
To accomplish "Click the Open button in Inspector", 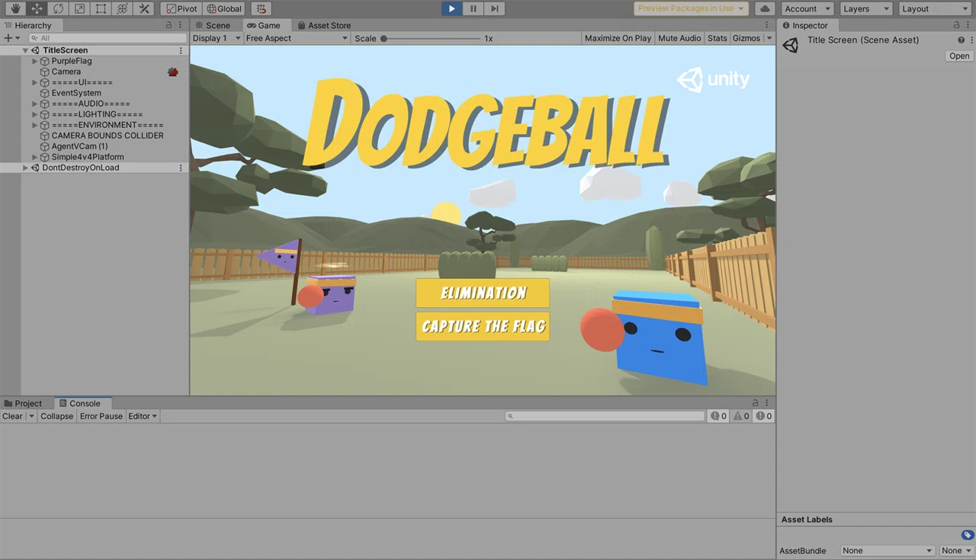I will click(x=959, y=56).
